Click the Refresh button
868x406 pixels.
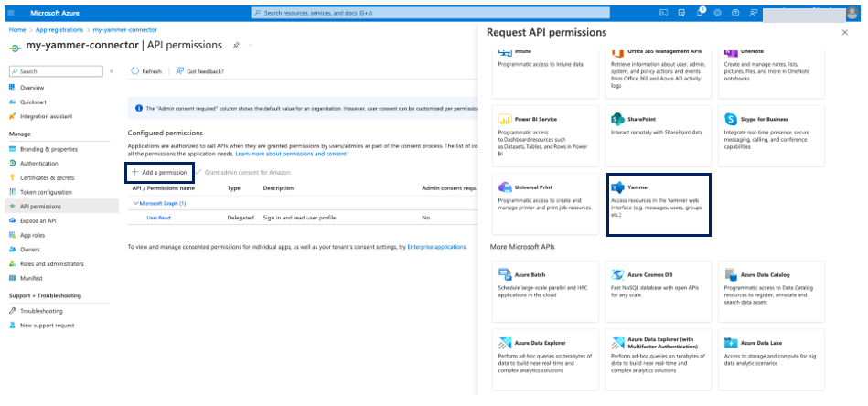(146, 71)
